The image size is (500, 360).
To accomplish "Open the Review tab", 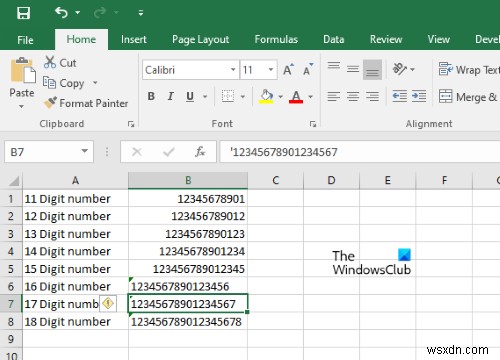I will pyautogui.click(x=386, y=39).
